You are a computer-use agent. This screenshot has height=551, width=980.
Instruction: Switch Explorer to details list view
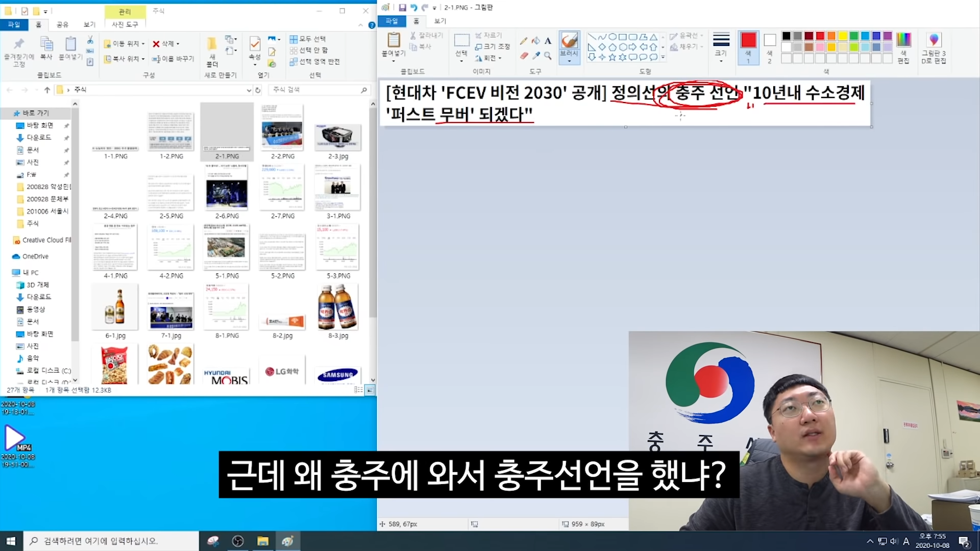[358, 390]
